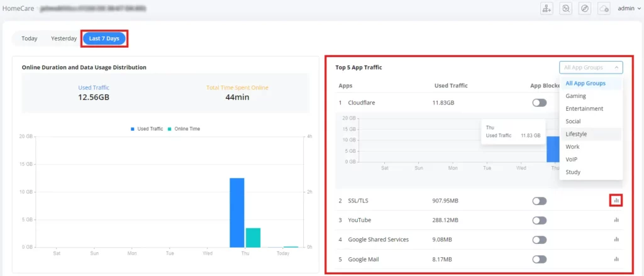Click the 9.08MB traffic value

tap(442, 240)
